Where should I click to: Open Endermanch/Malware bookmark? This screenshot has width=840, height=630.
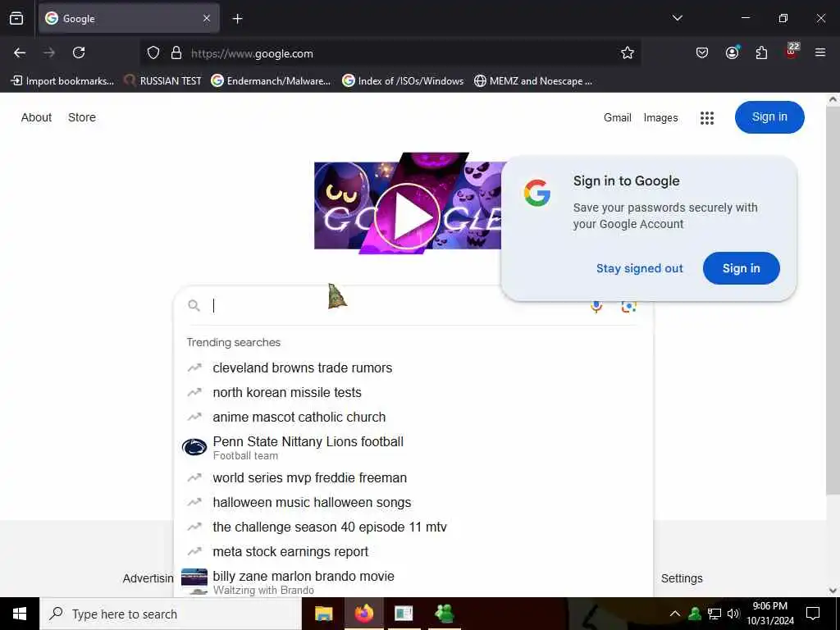(271, 81)
